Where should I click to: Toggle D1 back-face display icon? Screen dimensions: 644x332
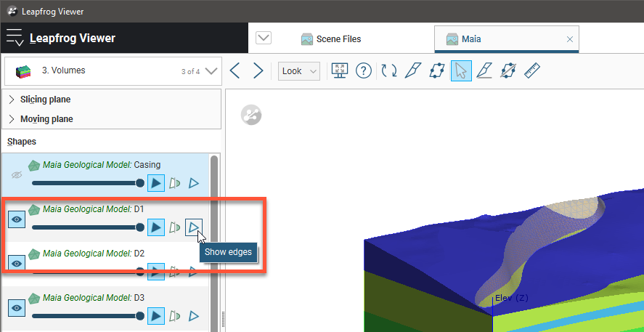[175, 227]
